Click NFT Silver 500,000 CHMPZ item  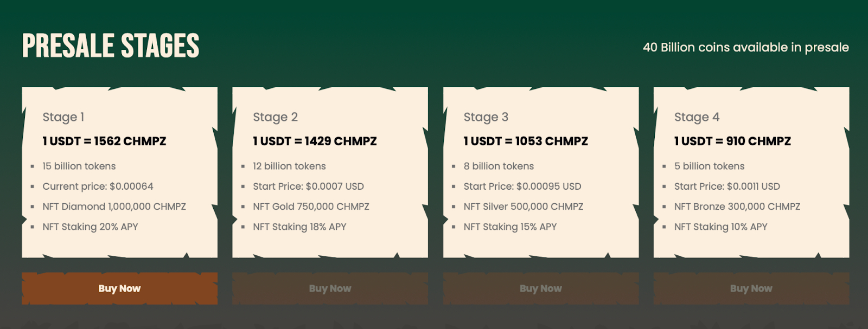524,207
